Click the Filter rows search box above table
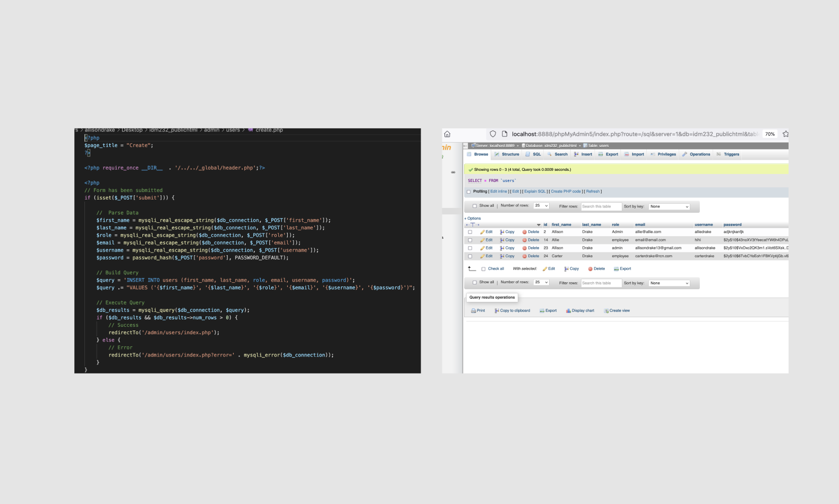839x504 pixels. (601, 206)
